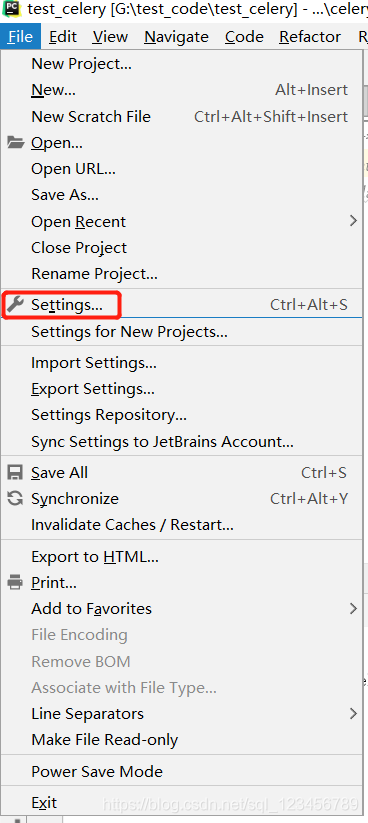
Task: Select Settings for New Projects
Action: click(x=182, y=332)
